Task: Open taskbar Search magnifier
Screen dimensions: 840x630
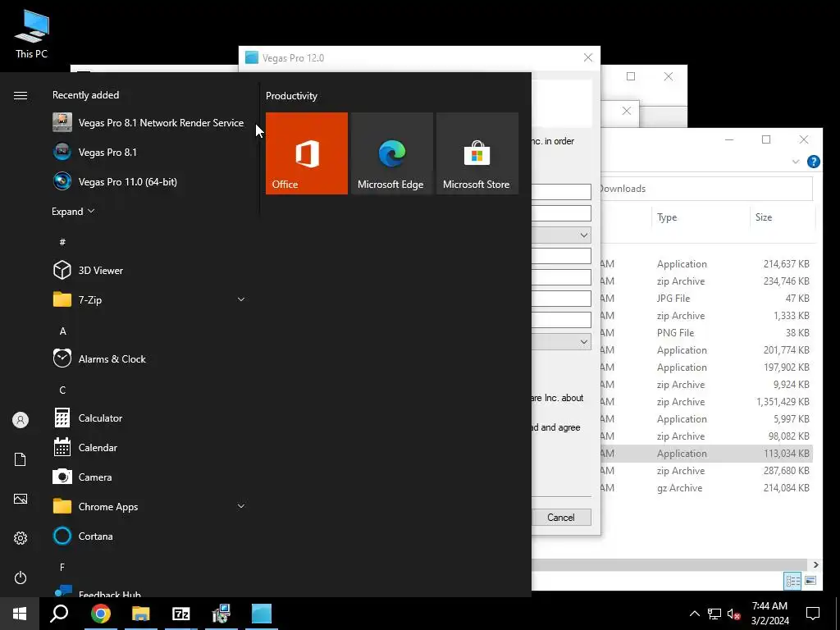Action: (x=59, y=614)
